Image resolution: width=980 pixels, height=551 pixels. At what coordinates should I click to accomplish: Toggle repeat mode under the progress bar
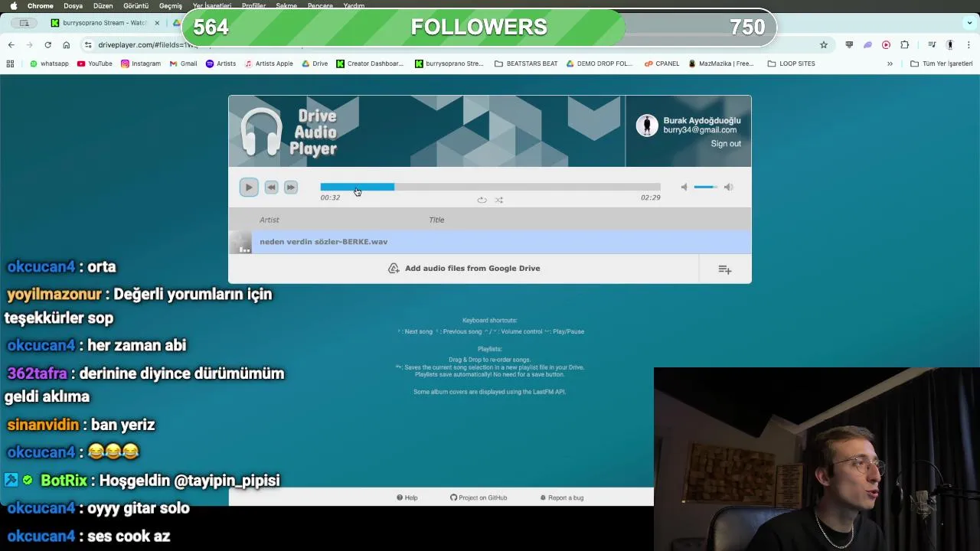click(x=482, y=200)
